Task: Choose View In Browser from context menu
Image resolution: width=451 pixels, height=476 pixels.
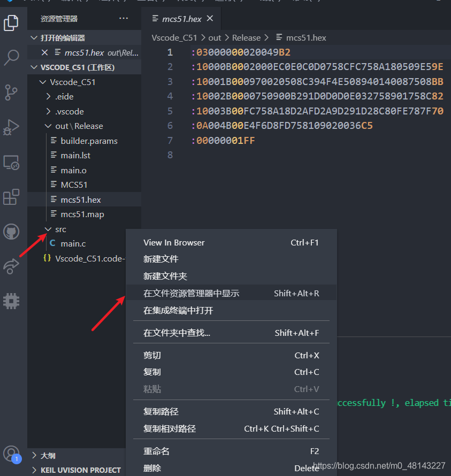Action: pyautogui.click(x=231, y=243)
